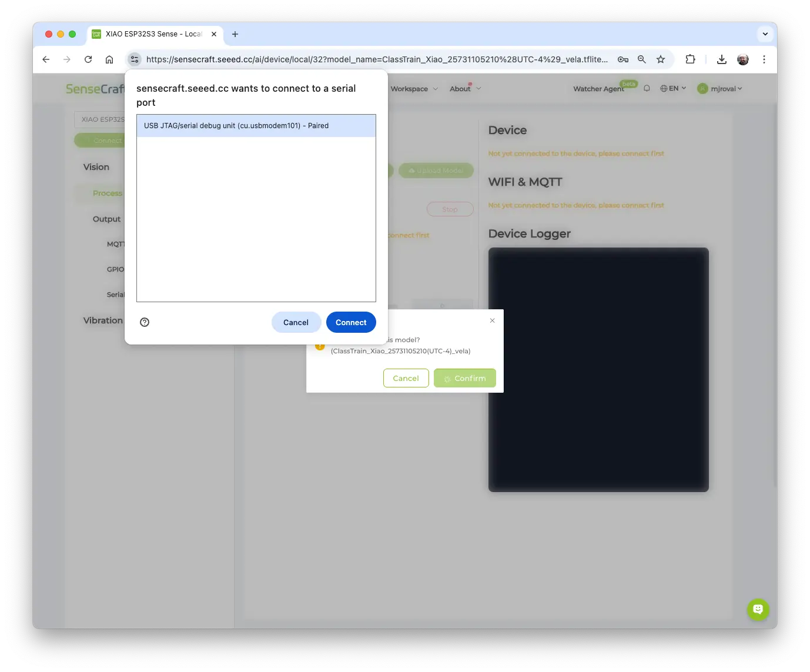Open browser Downloads icon
Screen dimensions: 810x672
722,59
